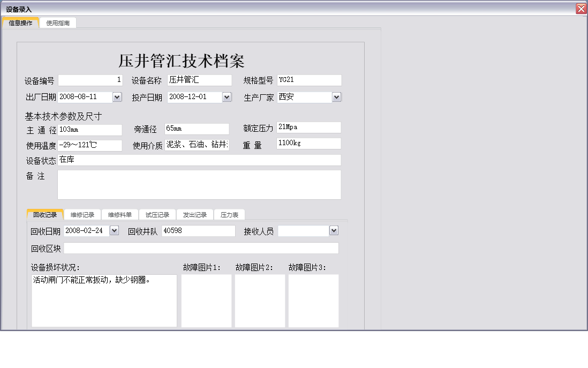Image resolution: width=588 pixels, height=368 pixels.
Task: Open the 维修记录 tab
Action: 82,214
